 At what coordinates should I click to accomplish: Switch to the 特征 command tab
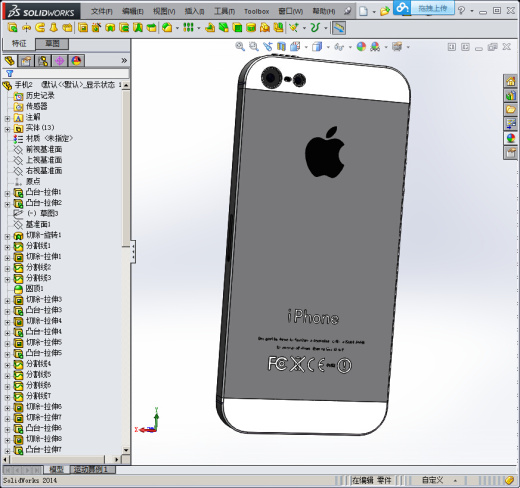[x=19, y=43]
